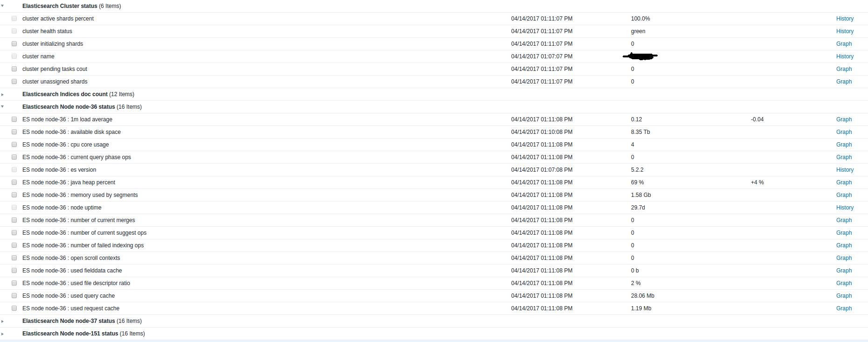Show Graph for node-36 cpu core usage
Viewport: 868px width, 342px height.
844,145
